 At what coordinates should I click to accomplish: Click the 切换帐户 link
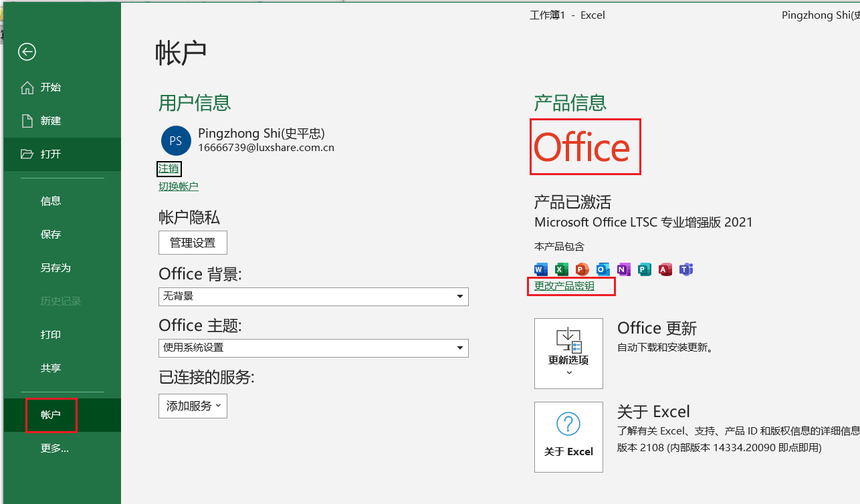click(x=179, y=186)
